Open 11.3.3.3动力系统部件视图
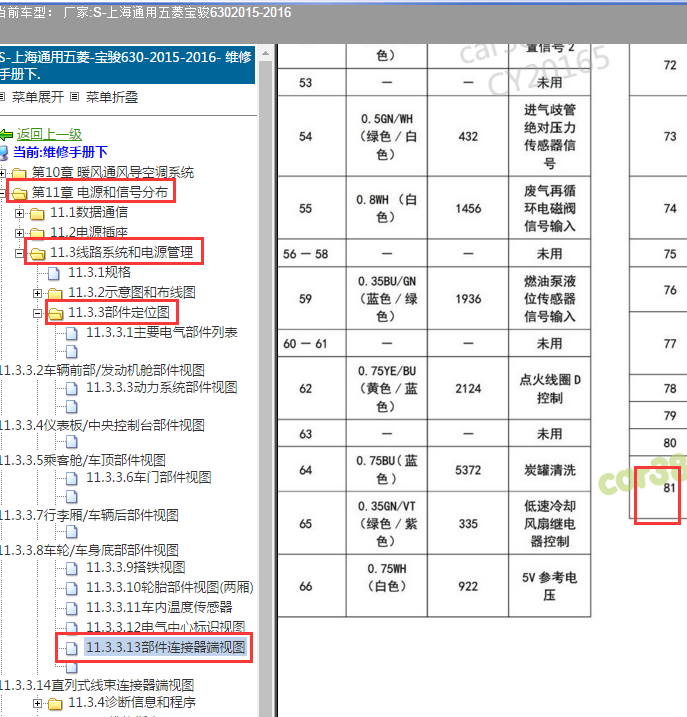This screenshot has height=717, width=687. (x=162, y=387)
